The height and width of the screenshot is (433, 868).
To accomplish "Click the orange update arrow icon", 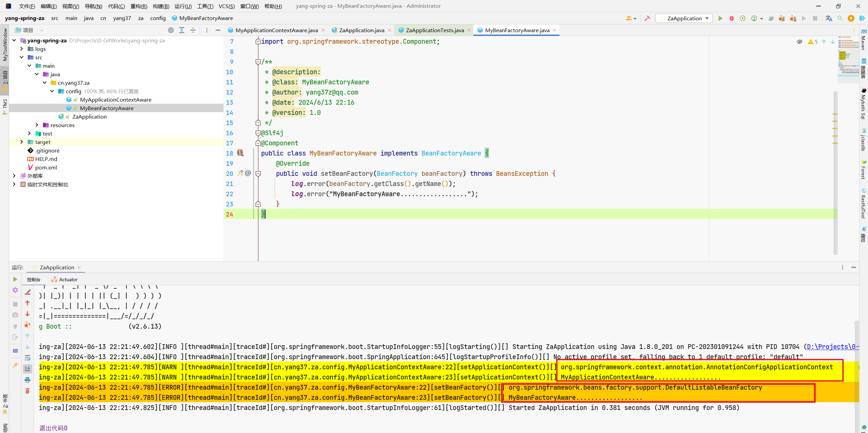I will [x=851, y=18].
